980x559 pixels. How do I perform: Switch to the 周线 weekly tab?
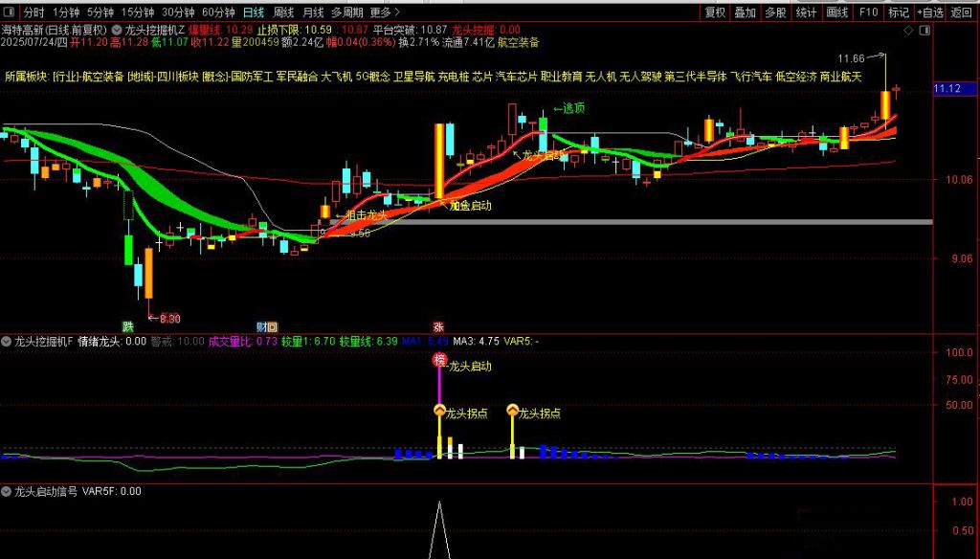coord(284,12)
